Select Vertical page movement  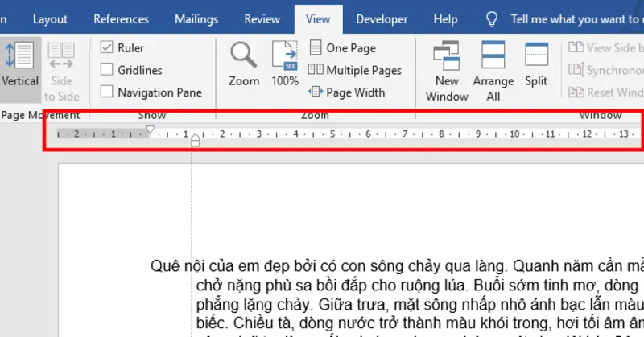19,70
